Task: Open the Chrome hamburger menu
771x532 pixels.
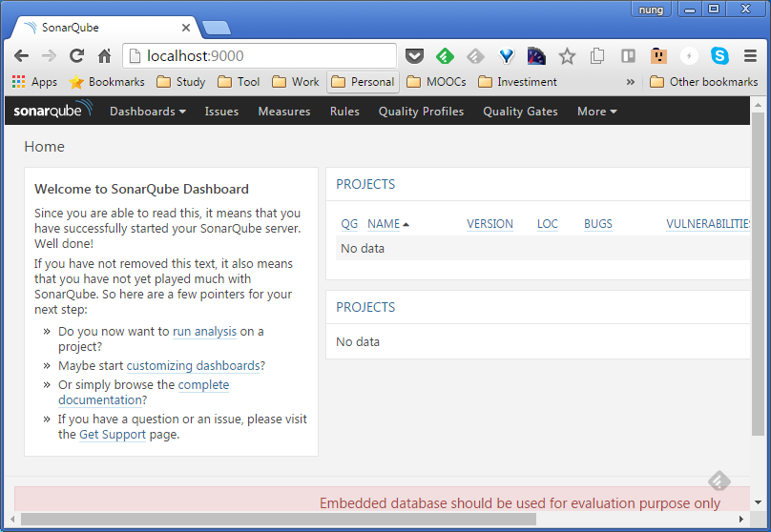Action: click(x=750, y=56)
